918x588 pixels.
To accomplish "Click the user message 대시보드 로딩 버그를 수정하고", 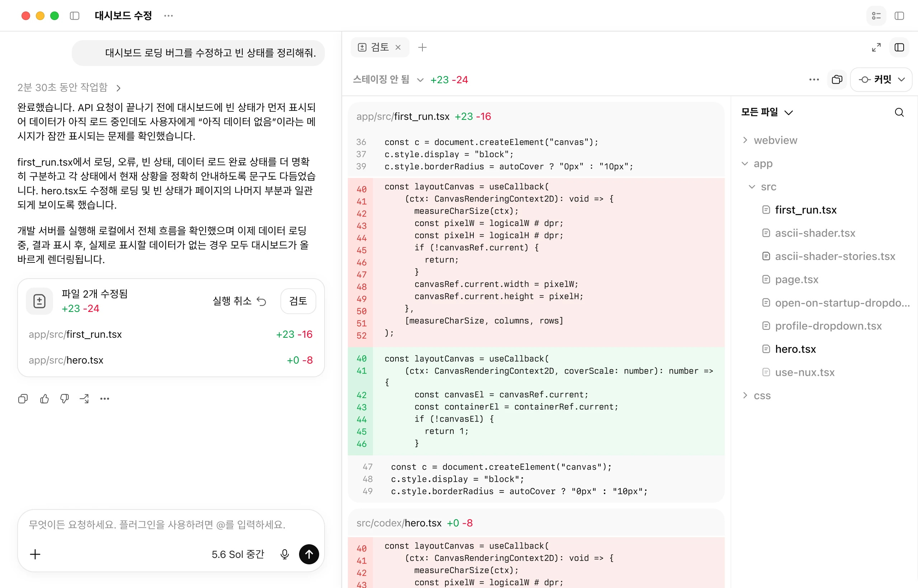I will (198, 53).
